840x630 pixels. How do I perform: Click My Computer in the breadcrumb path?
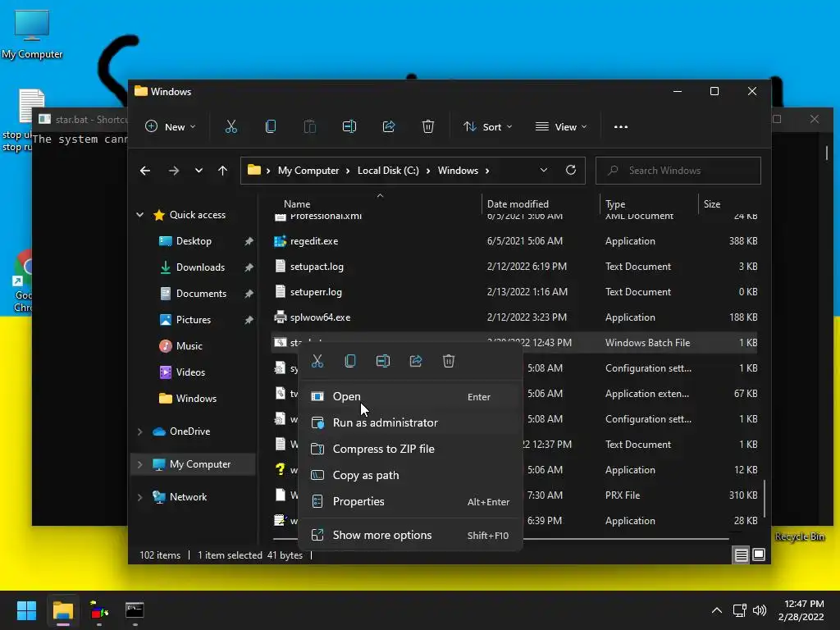[x=308, y=171]
